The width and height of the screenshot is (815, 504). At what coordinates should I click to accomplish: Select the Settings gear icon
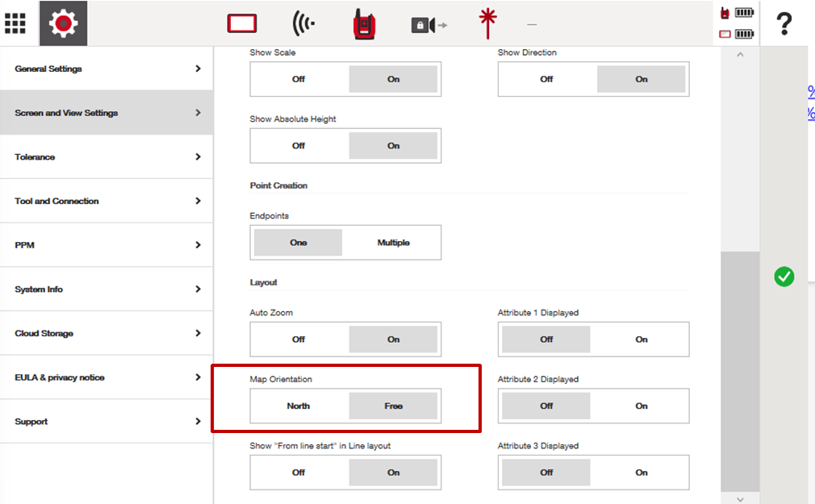coord(63,23)
